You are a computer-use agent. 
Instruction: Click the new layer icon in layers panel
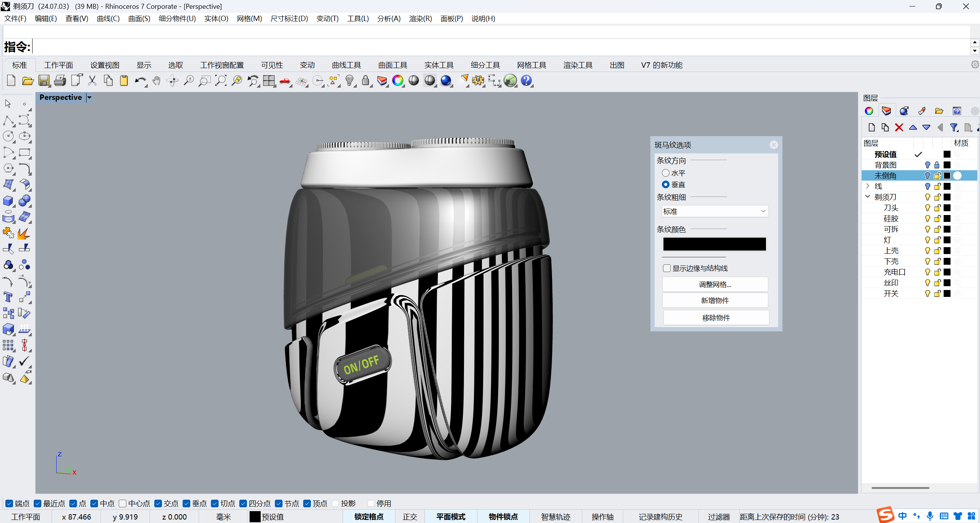[872, 127]
